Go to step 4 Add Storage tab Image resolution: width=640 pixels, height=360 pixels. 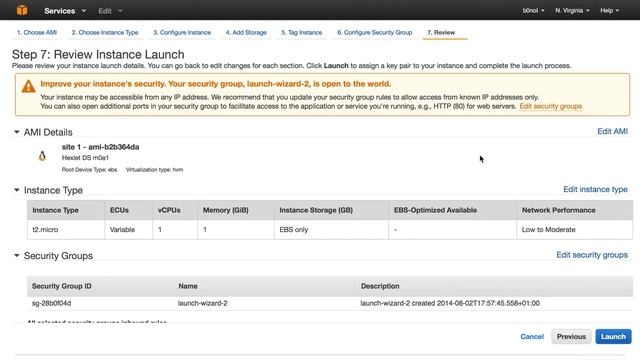click(x=246, y=32)
